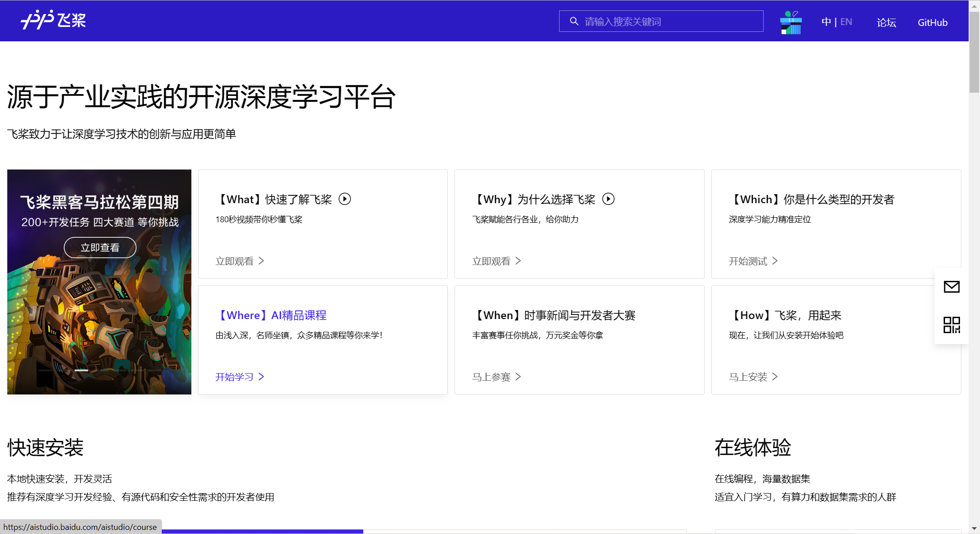Click chevron arrow beside 马上安装
Viewport: 980px width, 534px height.
click(775, 377)
